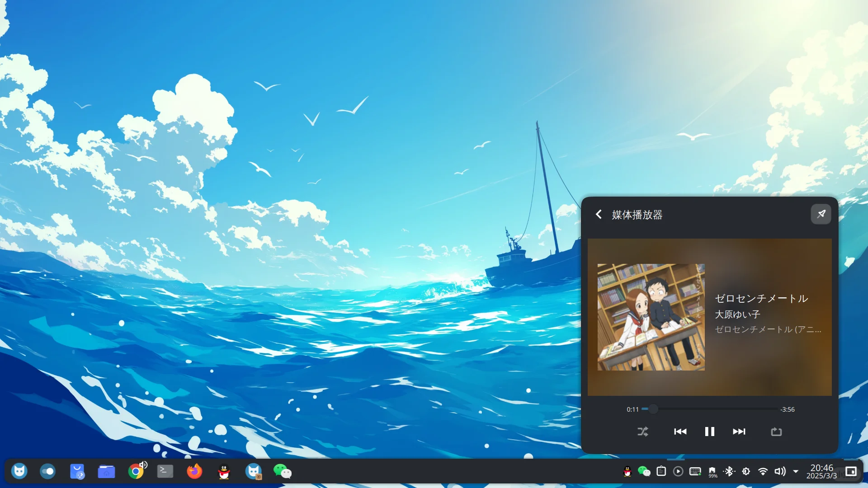This screenshot has width=868, height=488.
Task: Enable shuffle playback mode
Action: [x=643, y=432]
